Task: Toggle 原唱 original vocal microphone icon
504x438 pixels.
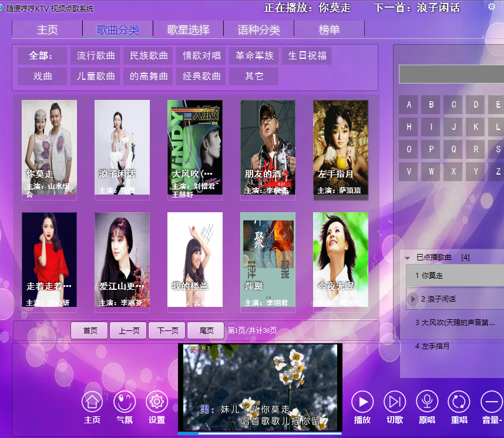Action: coord(427,402)
